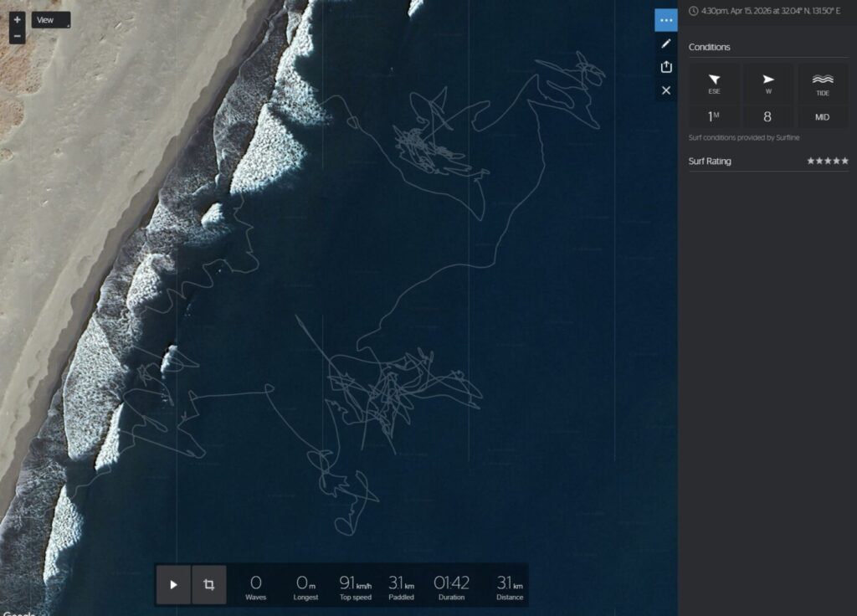Click the Tide waves icon tile
This screenshot has width=857, height=616.
[x=822, y=84]
